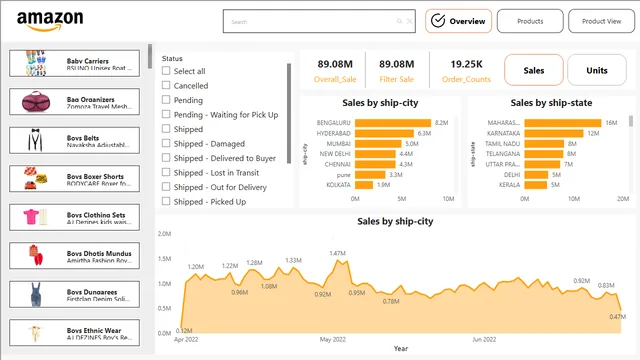
Task: Click the Baby Carriers card title text
Action: pos(88,61)
